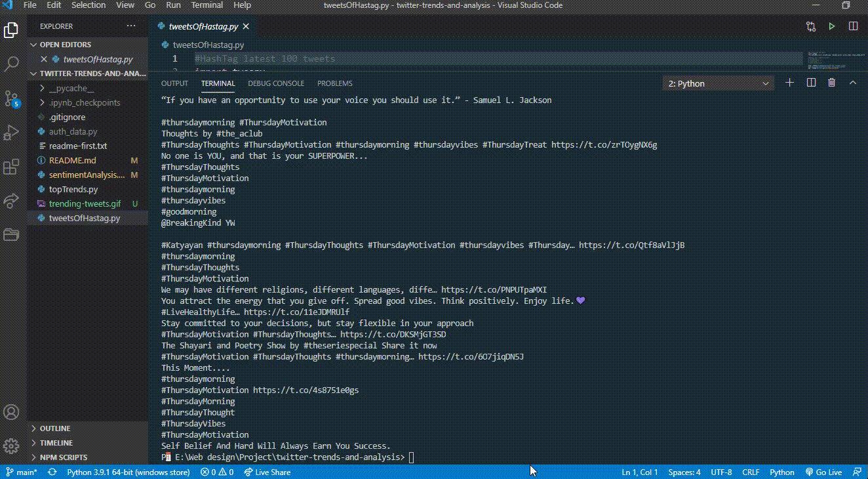Open the Run menu
Screen dimensions: 868x479
coord(173,5)
